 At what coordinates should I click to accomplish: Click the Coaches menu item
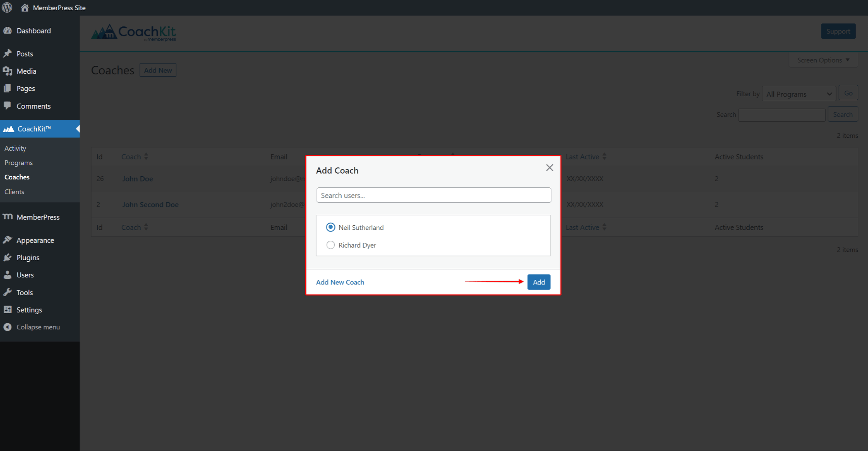tap(17, 177)
